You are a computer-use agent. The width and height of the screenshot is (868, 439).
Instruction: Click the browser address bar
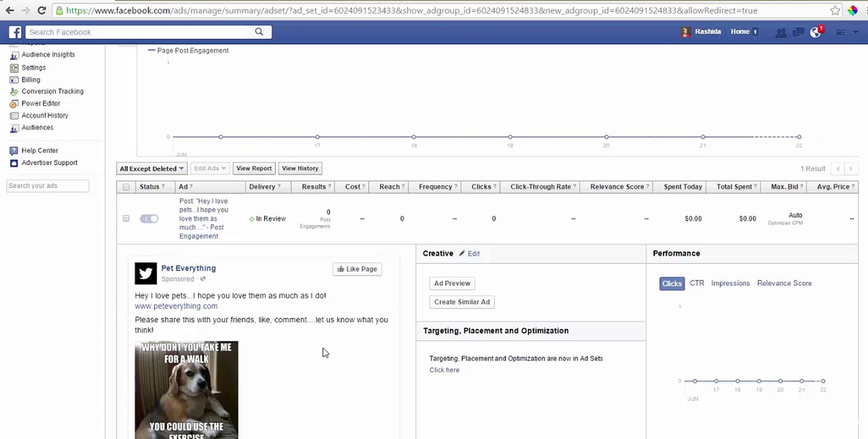[x=439, y=10]
